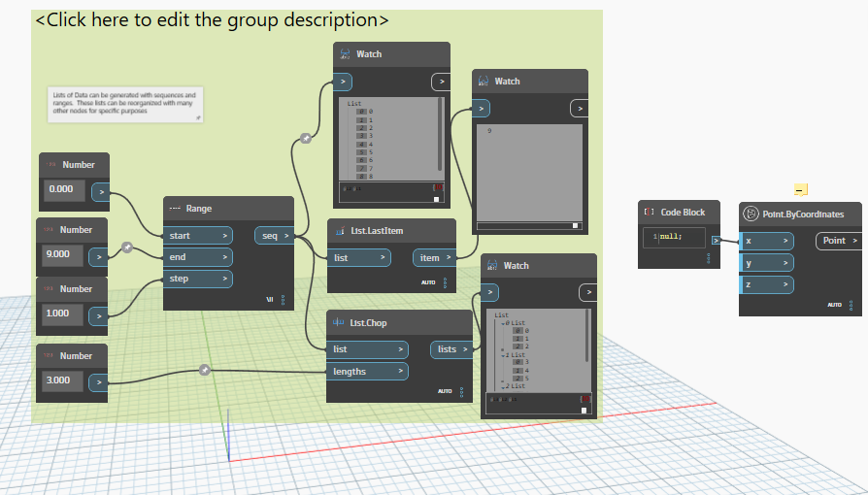Click the List.Chop node icon
Viewport: 868px width, 495px height.
338,322
